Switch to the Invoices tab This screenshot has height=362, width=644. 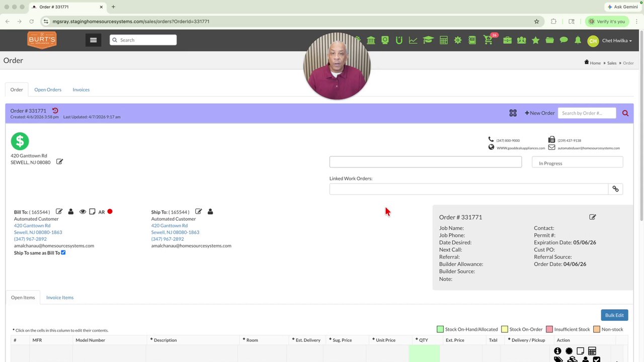[81, 89]
